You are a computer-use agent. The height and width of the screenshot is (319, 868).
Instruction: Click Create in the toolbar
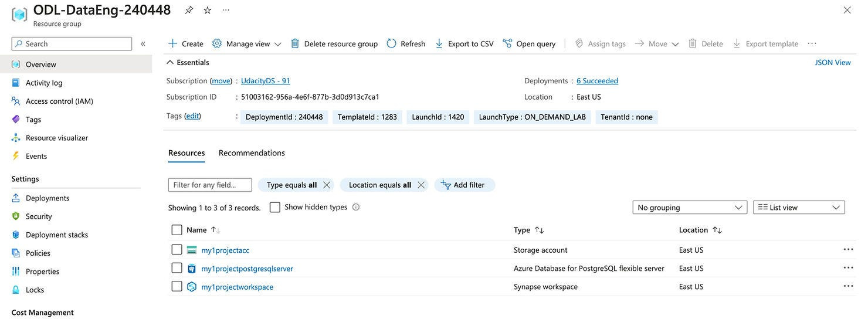tap(185, 44)
